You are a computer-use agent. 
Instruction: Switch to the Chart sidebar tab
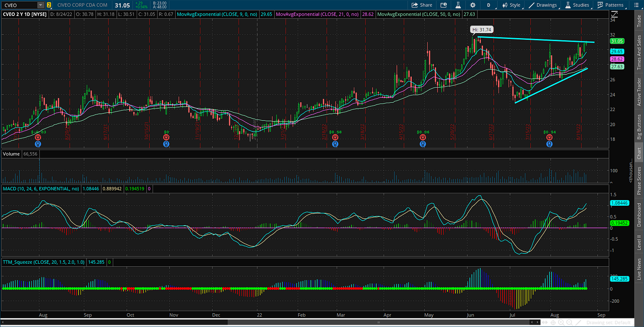pyautogui.click(x=639, y=153)
